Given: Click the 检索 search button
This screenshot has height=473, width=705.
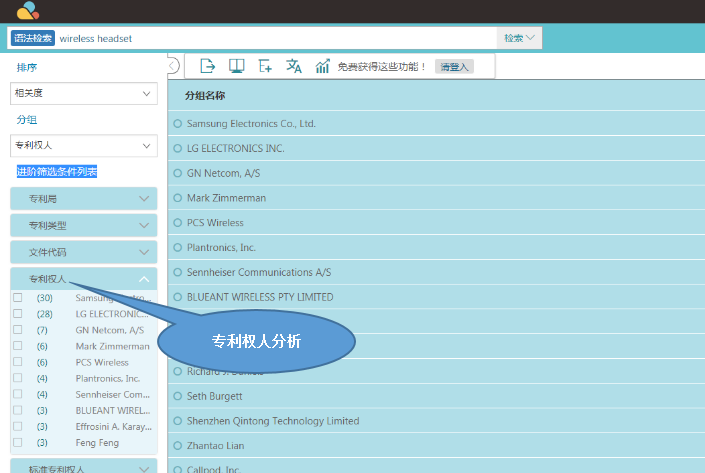Looking at the screenshot, I should pyautogui.click(x=519, y=38).
